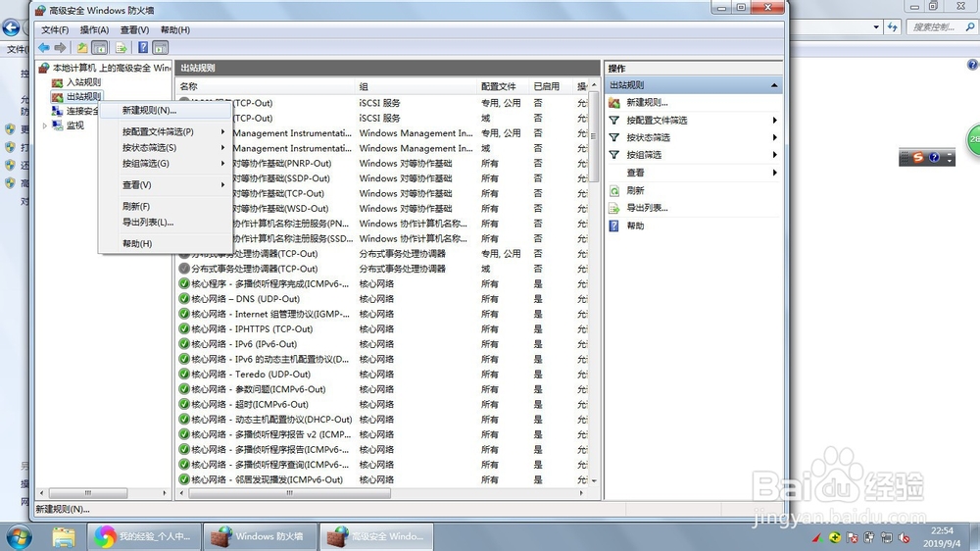Open 按配置文件筛选(P) submenu in context menu
This screenshot has height=551, width=980.
(x=166, y=132)
